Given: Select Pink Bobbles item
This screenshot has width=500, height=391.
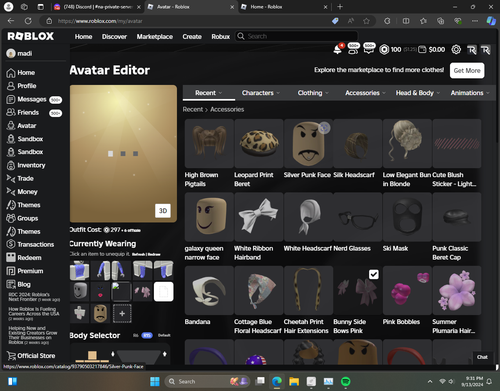Looking at the screenshot, I should [407, 290].
